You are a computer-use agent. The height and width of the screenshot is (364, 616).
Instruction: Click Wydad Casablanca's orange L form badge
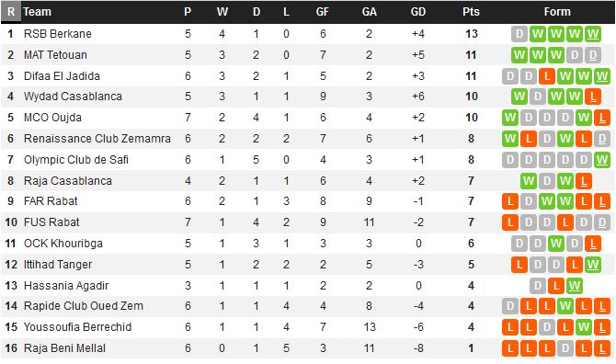593,97
